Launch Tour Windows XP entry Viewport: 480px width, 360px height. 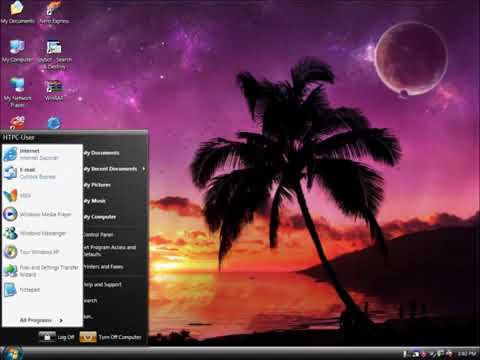pyautogui.click(x=42, y=252)
